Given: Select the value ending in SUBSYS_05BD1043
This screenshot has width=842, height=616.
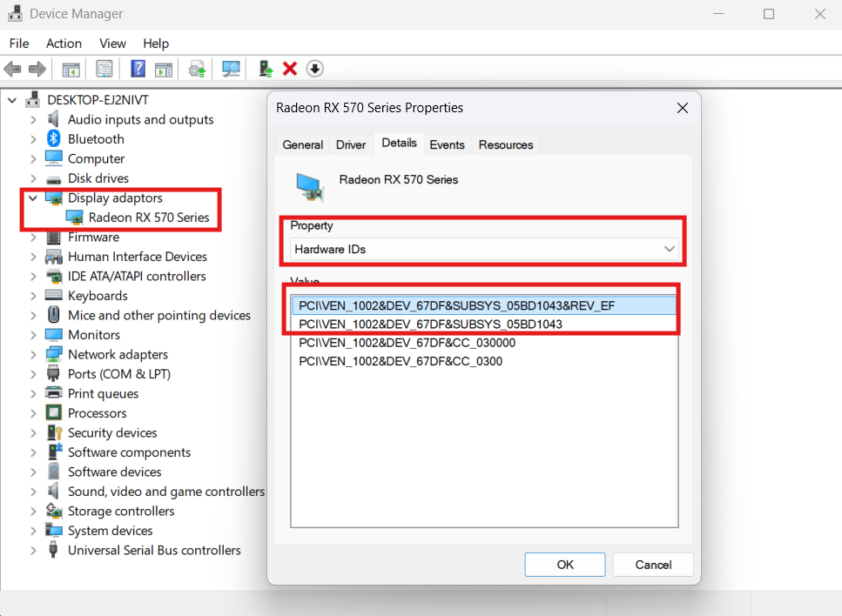Looking at the screenshot, I should pyautogui.click(x=484, y=325).
